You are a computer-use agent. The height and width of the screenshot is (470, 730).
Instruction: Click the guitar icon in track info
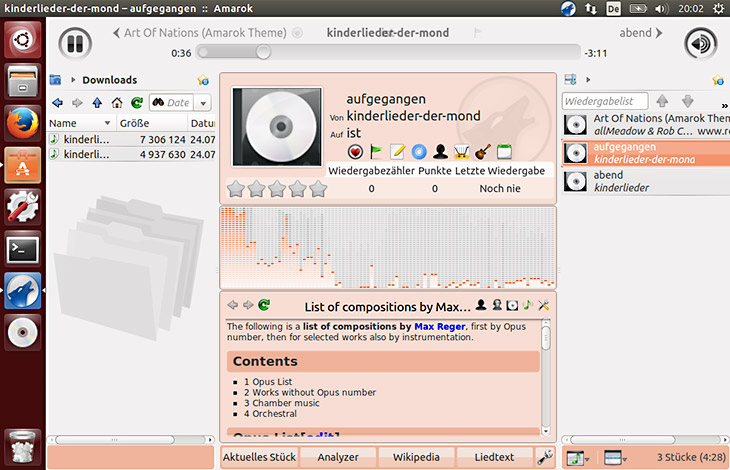coord(483,152)
